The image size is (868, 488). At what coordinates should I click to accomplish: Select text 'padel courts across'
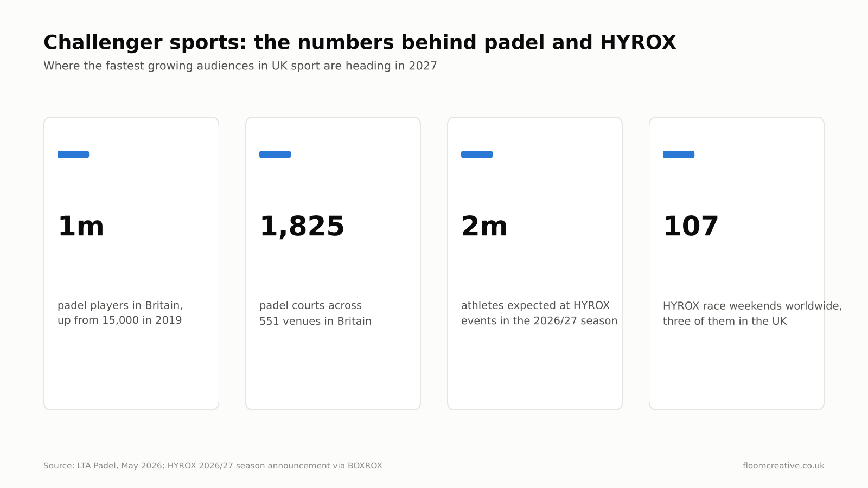coord(310,306)
